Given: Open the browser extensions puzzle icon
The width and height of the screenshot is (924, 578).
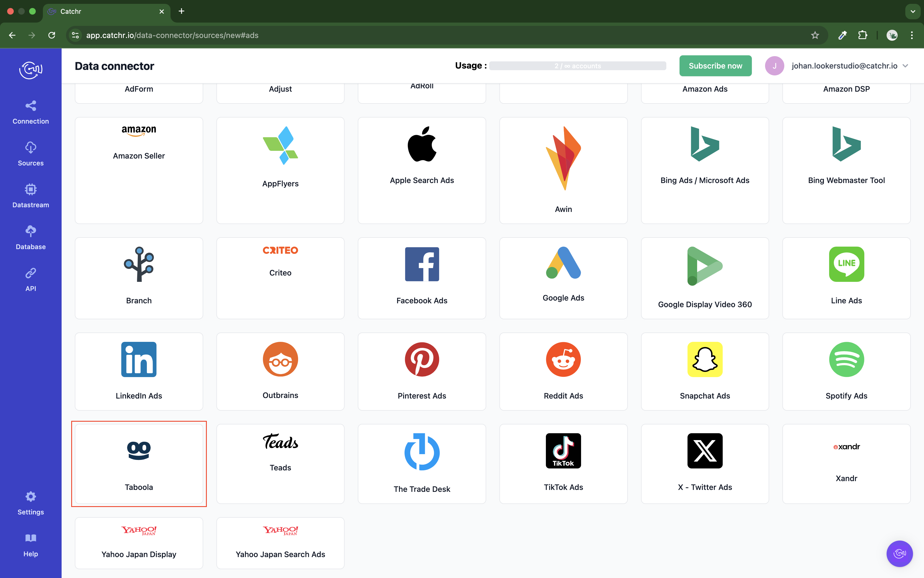Looking at the screenshot, I should point(862,35).
